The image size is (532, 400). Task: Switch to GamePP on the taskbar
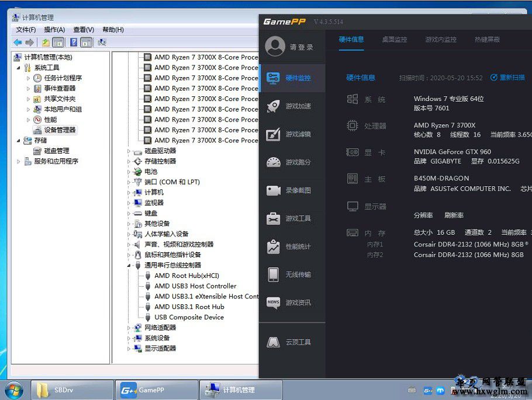157,390
